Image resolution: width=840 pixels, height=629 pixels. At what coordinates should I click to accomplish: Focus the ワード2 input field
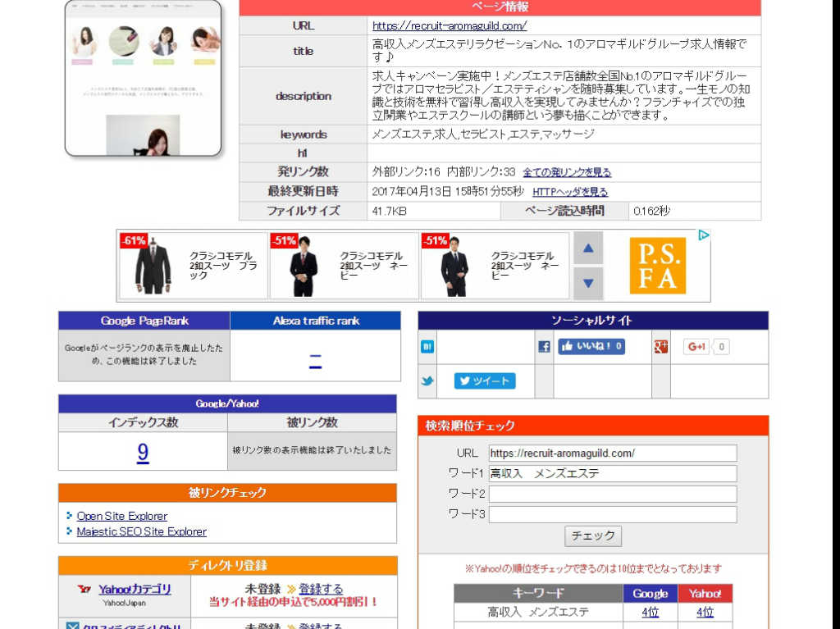pyautogui.click(x=612, y=494)
